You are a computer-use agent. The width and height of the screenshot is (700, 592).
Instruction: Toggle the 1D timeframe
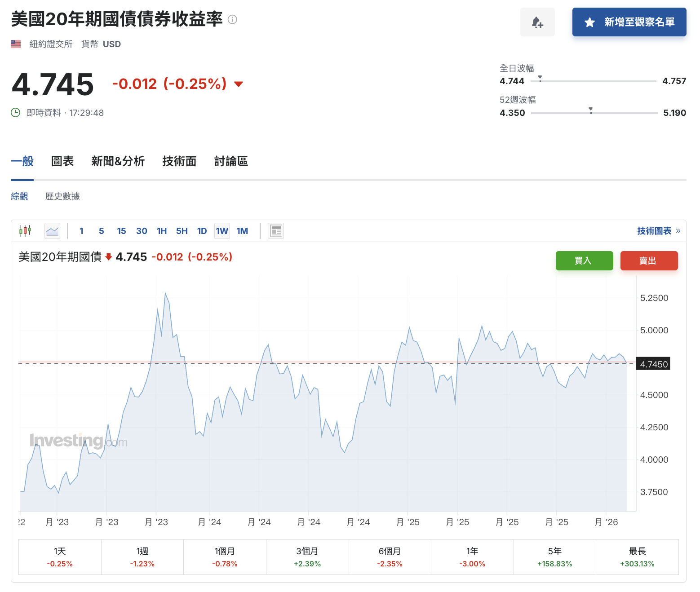pos(202,230)
